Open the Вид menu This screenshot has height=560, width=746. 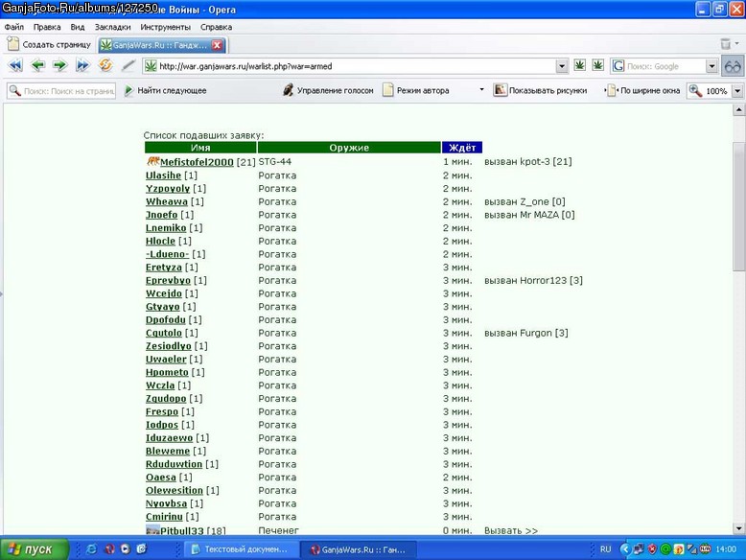(77, 27)
